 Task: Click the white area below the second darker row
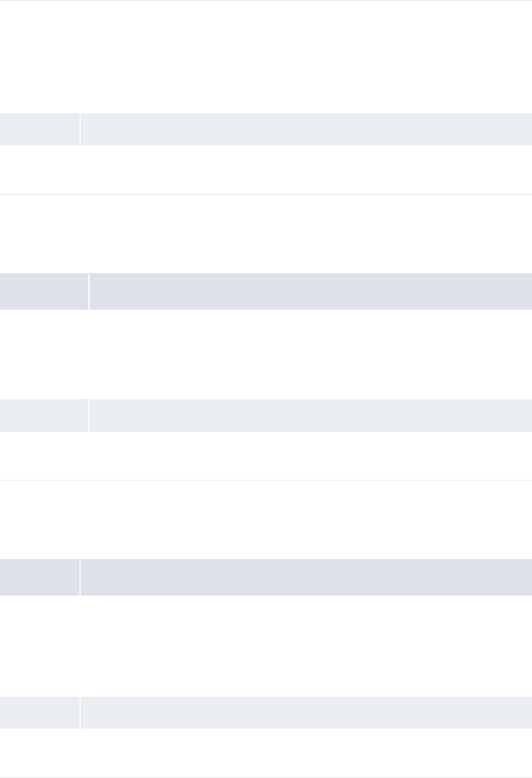(x=266, y=646)
